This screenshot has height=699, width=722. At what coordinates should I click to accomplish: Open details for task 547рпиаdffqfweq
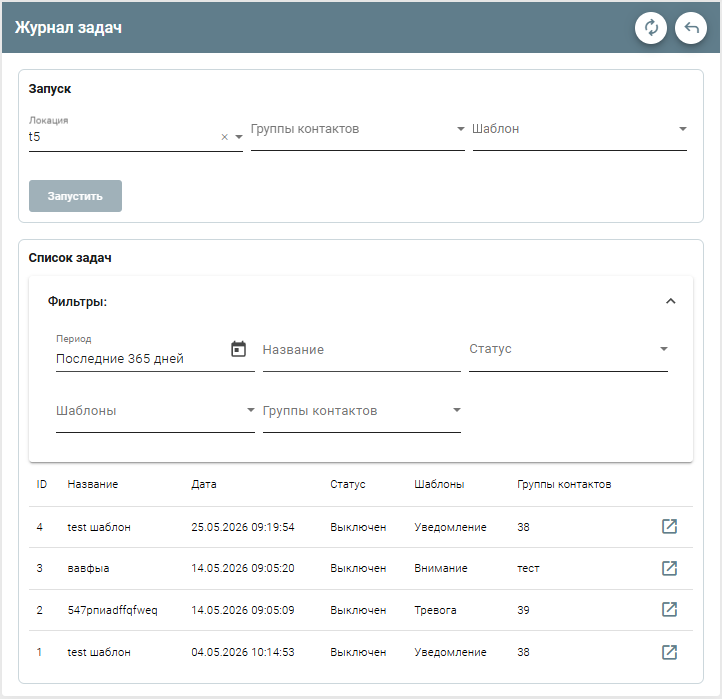tap(669, 610)
